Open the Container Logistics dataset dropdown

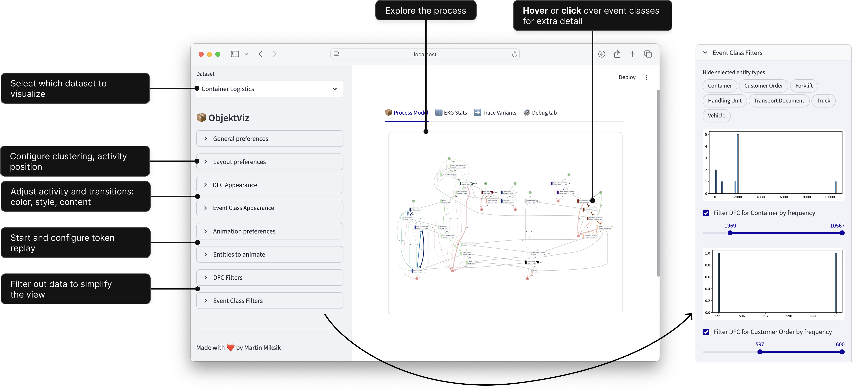click(x=269, y=89)
